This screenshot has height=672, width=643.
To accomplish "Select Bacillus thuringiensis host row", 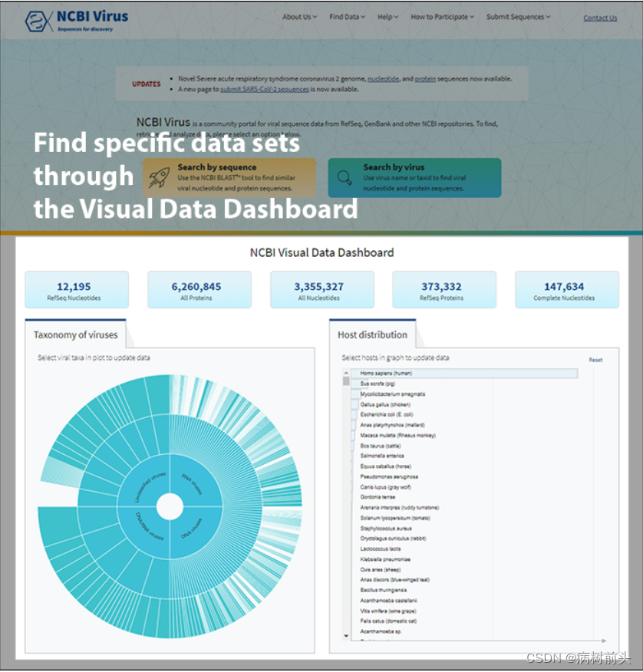I will [x=383, y=590].
